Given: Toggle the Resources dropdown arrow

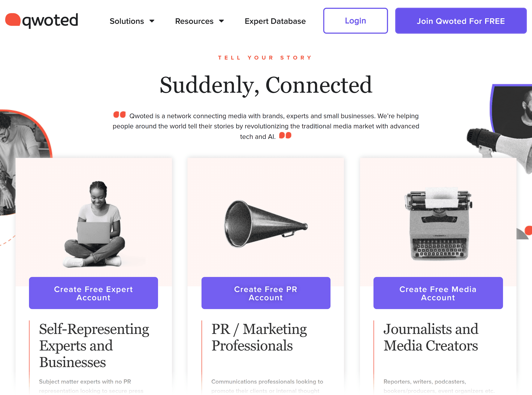Looking at the screenshot, I should coord(222,21).
